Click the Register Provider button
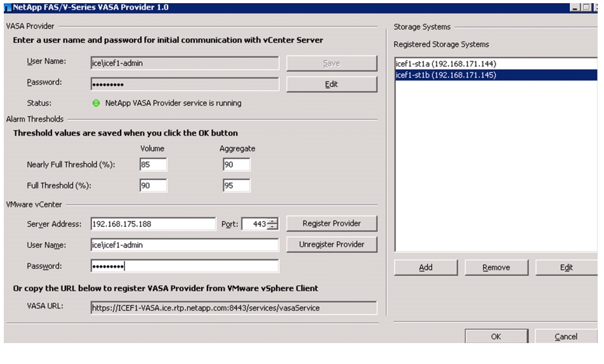 click(x=331, y=223)
